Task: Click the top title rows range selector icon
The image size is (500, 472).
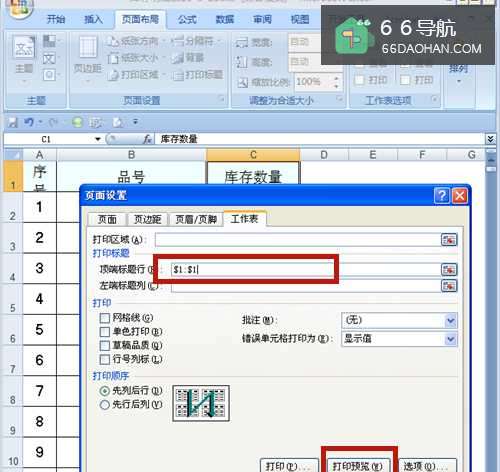Action: point(449,269)
